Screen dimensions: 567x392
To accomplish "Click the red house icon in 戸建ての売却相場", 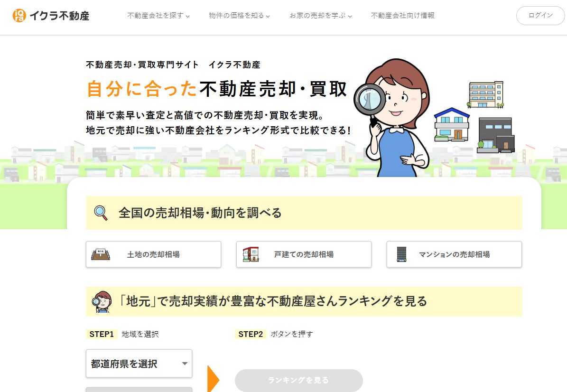I will tap(251, 254).
